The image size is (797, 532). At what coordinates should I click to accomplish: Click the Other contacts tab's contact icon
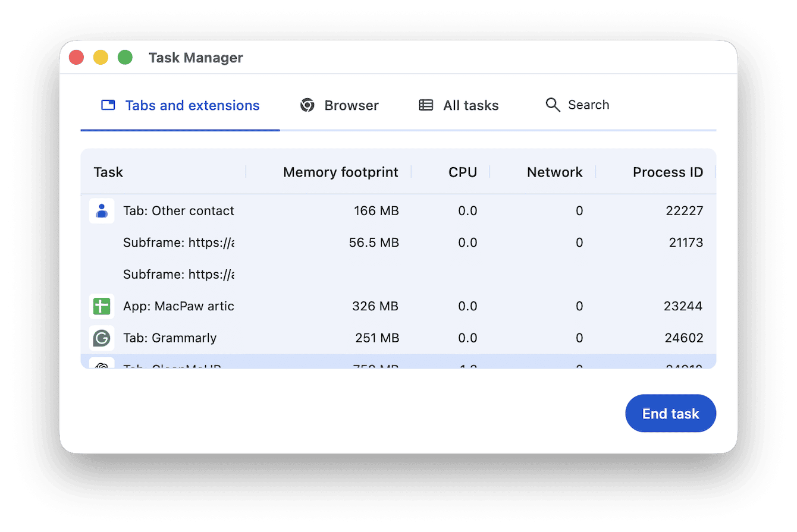[x=102, y=211]
